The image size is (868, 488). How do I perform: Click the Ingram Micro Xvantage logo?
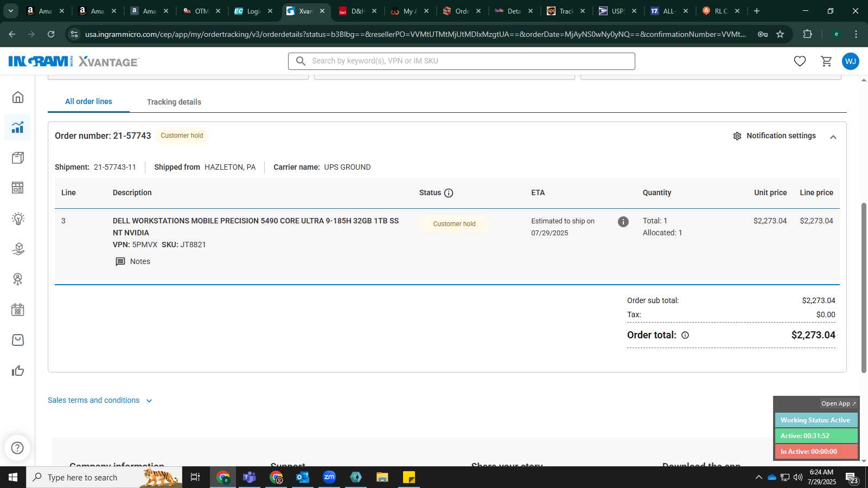click(x=74, y=61)
